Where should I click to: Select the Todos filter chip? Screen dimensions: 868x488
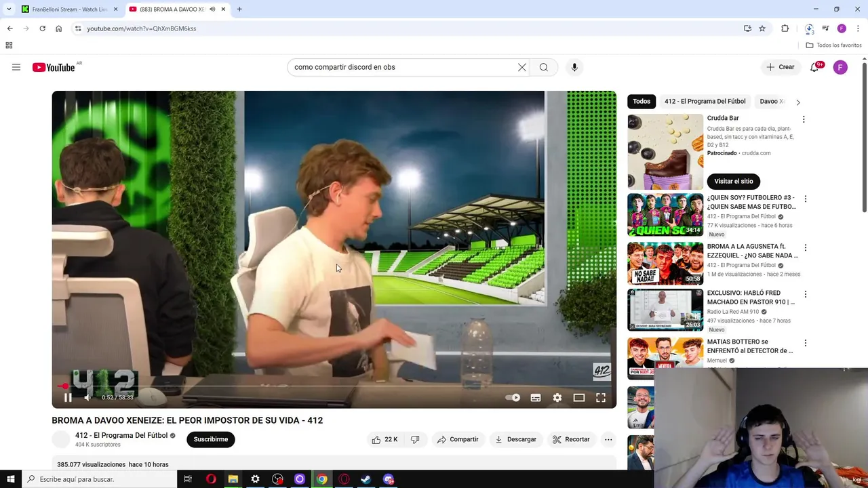(642, 101)
